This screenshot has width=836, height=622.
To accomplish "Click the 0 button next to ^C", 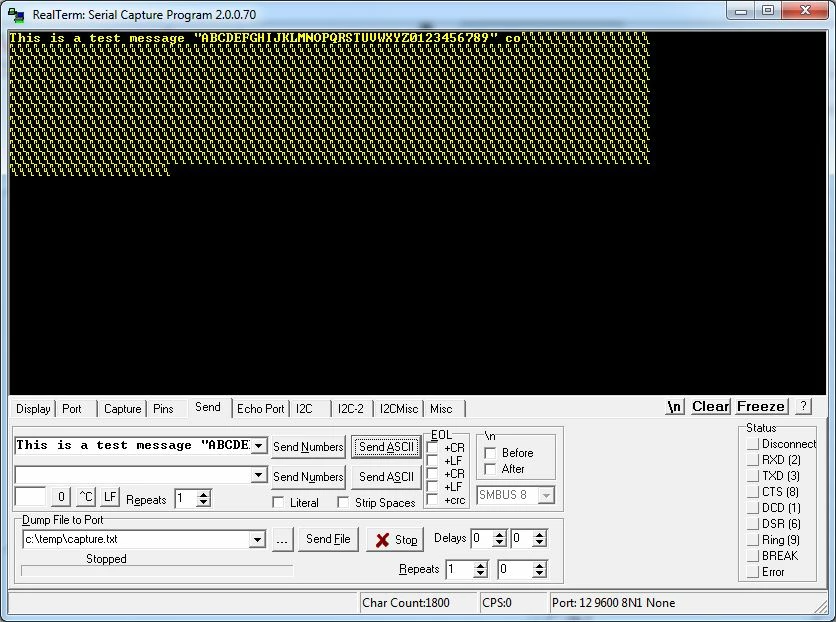I will (x=61, y=497).
